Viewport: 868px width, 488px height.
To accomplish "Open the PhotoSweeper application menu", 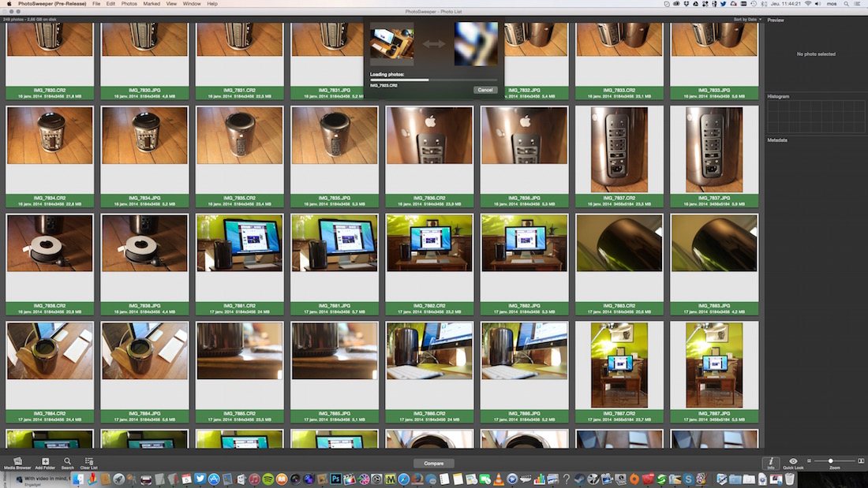I will (x=52, y=3).
